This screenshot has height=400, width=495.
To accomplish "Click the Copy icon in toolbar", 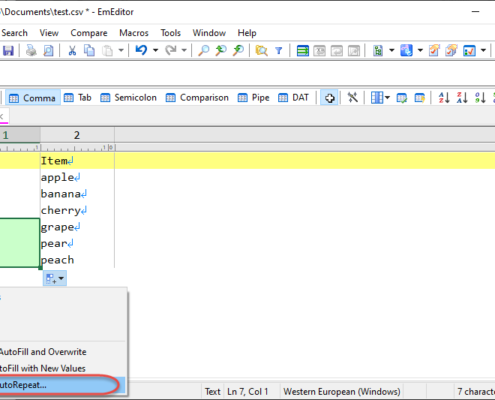I will pos(89,51).
